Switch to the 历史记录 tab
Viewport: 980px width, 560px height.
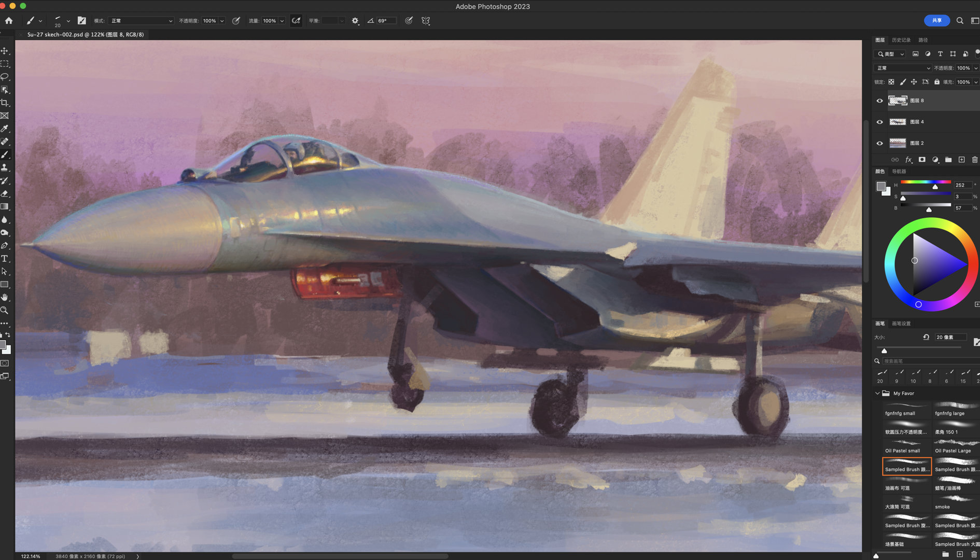coord(901,40)
